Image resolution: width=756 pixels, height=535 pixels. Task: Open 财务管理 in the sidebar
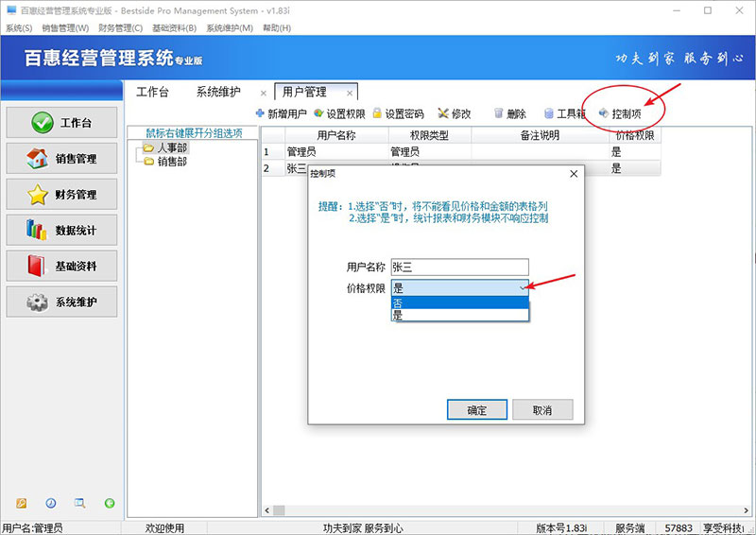(61, 195)
